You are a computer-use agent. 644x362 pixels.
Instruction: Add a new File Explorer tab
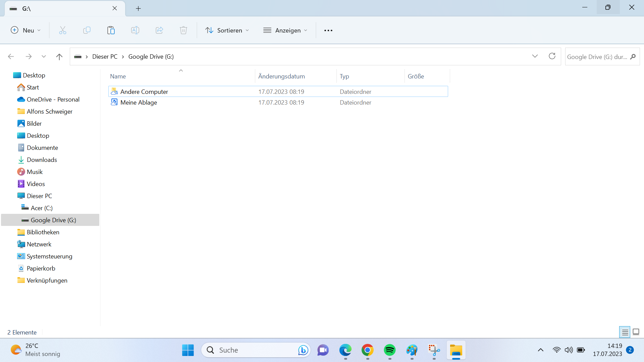tap(138, 8)
